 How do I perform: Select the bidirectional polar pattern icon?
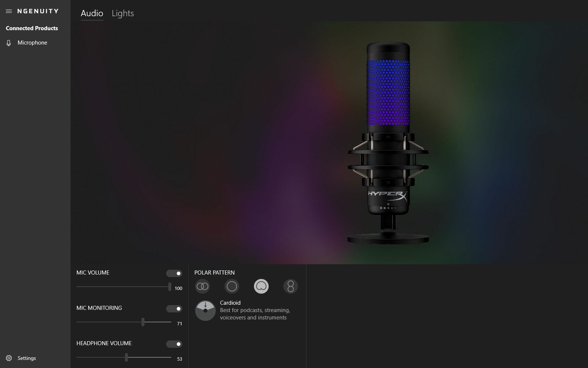pos(291,286)
